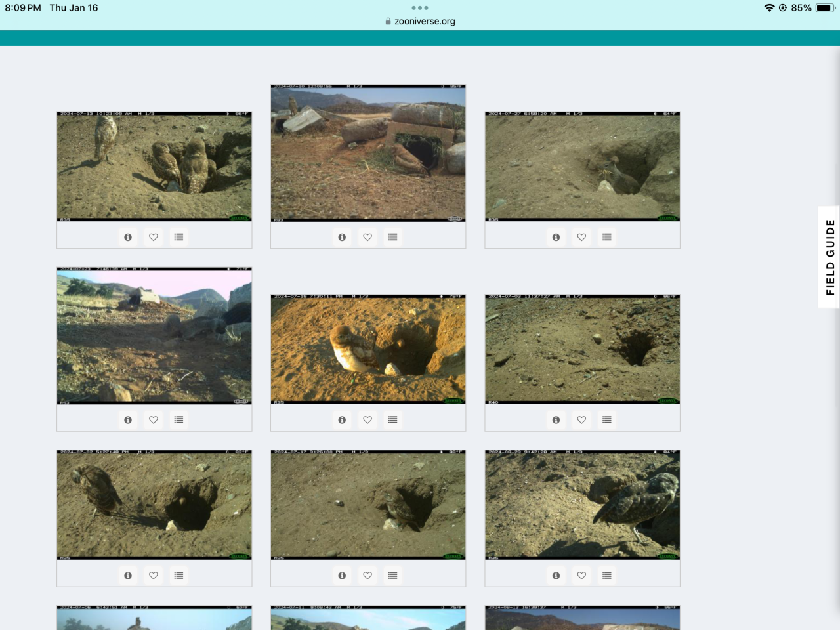The height and width of the screenshot is (630, 840).
Task: Add the 2024-07-19 sunlit owl photo to a collection
Action: tap(392, 419)
